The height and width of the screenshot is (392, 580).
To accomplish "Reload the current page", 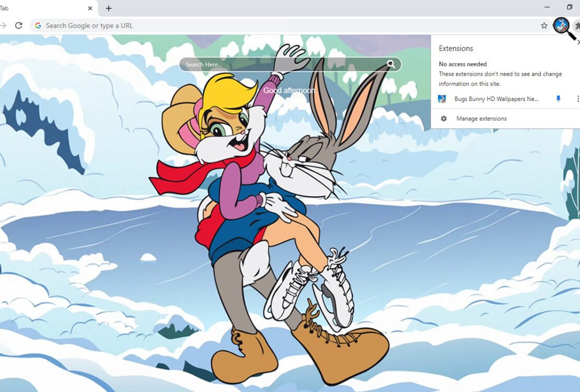I will pyautogui.click(x=19, y=26).
